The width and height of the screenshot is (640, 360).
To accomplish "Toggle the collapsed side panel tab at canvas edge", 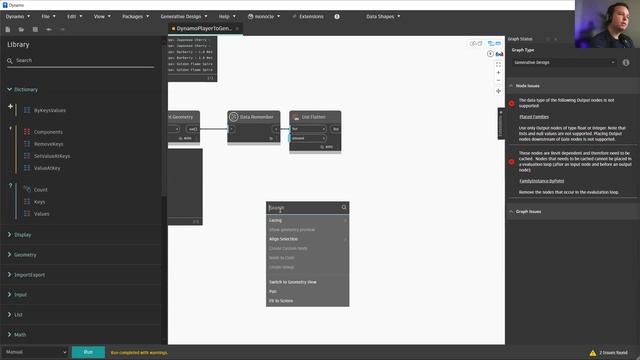I will (x=501, y=124).
